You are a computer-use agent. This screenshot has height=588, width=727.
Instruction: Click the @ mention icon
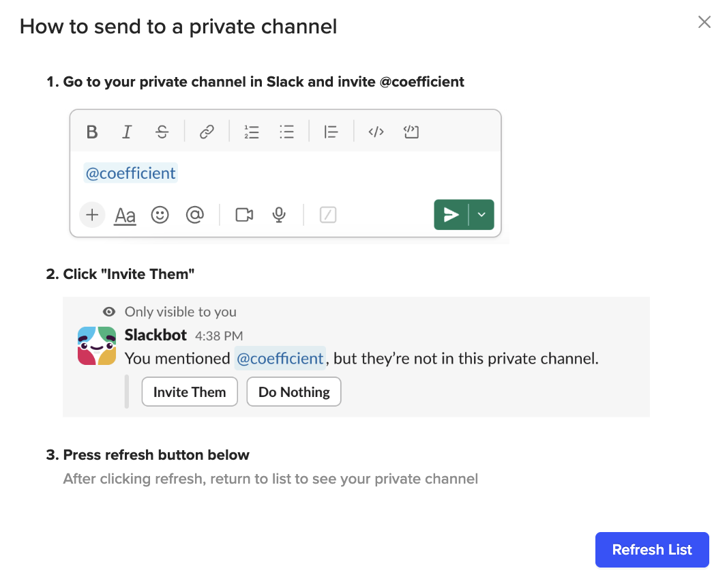(195, 215)
